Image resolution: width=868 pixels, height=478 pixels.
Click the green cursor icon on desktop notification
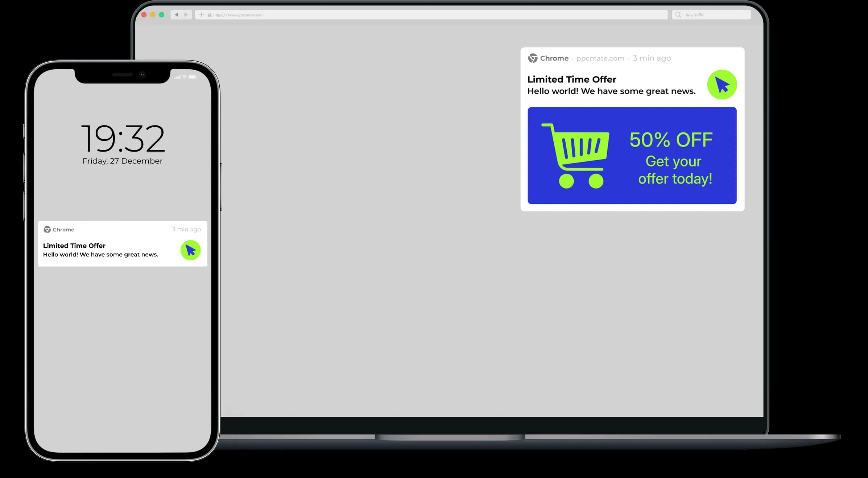(x=721, y=85)
